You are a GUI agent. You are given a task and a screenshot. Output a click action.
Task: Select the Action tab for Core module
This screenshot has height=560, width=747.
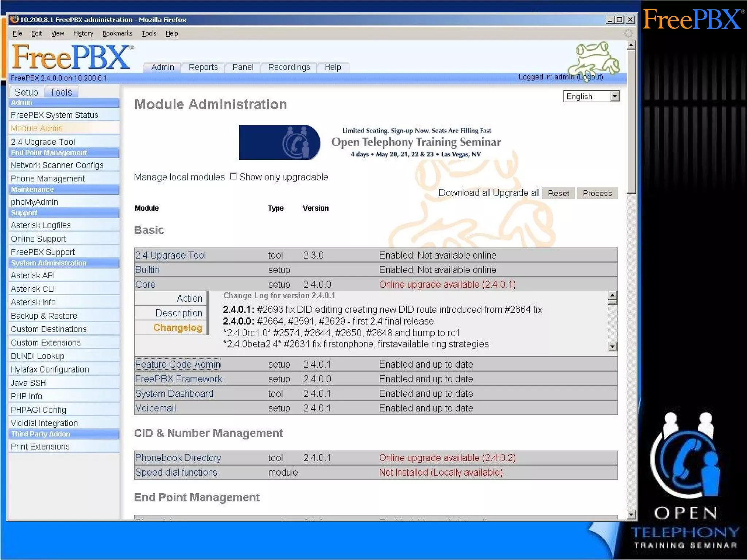[x=189, y=298]
